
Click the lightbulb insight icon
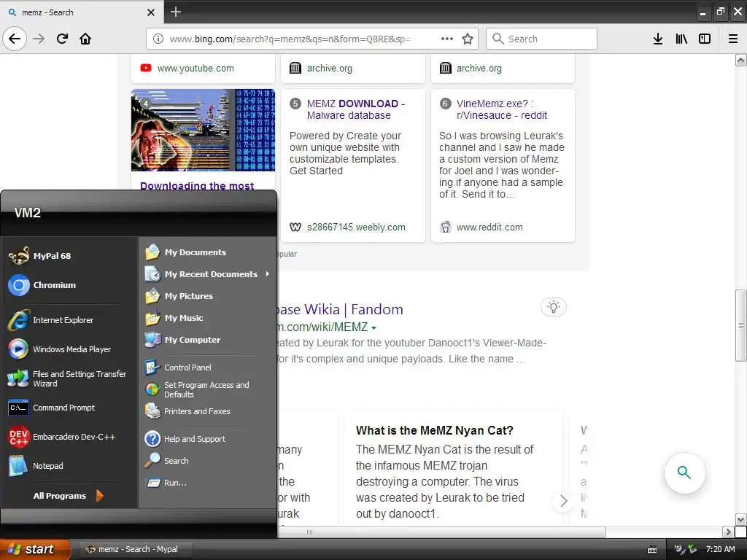point(554,307)
